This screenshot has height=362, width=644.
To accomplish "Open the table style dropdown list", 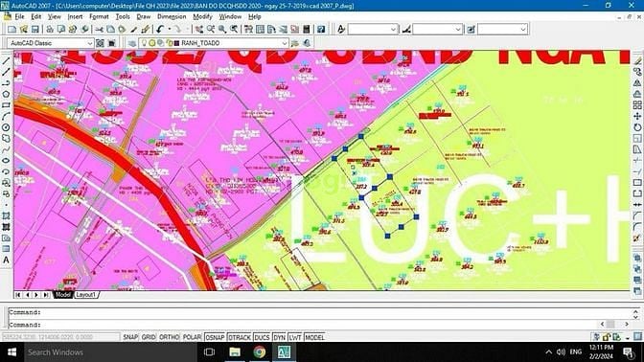I will coord(523,29).
